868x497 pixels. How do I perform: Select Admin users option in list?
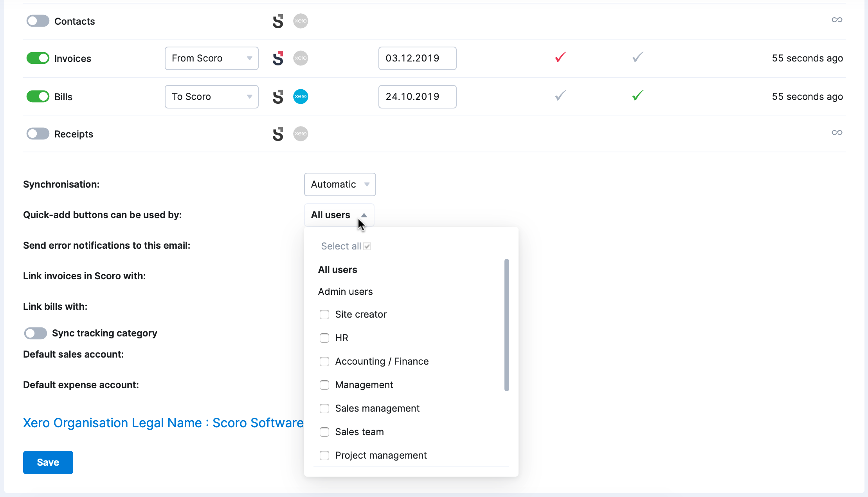coord(346,292)
